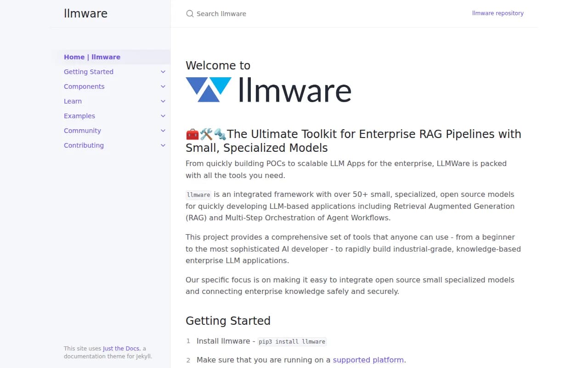
Task: Open the Learn sidebar link
Action: click(x=73, y=101)
